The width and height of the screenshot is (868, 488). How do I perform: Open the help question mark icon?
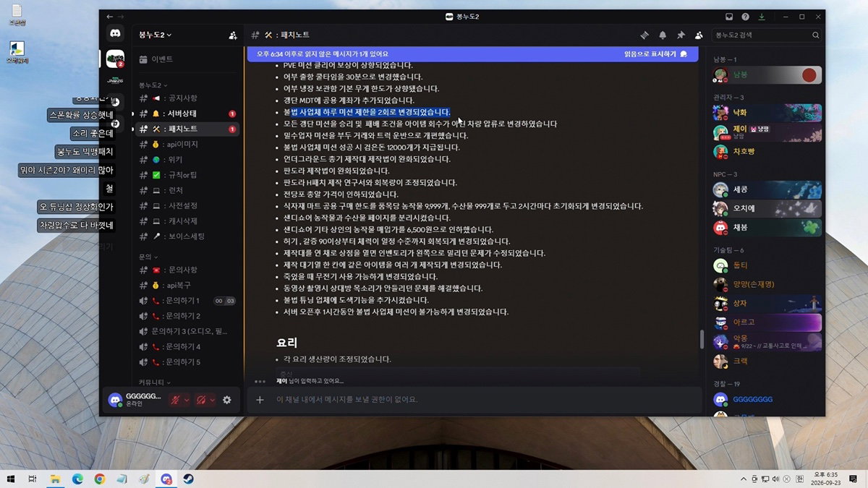tap(745, 17)
